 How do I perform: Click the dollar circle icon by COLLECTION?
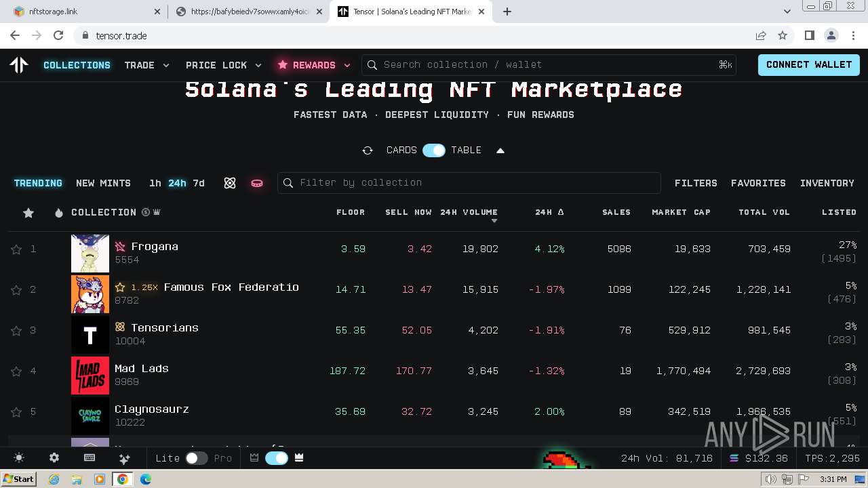[145, 212]
